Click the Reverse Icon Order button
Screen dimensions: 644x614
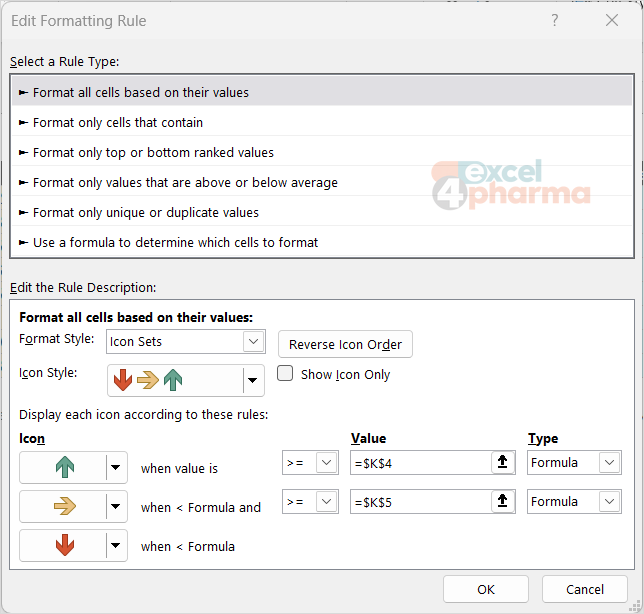[x=345, y=344]
